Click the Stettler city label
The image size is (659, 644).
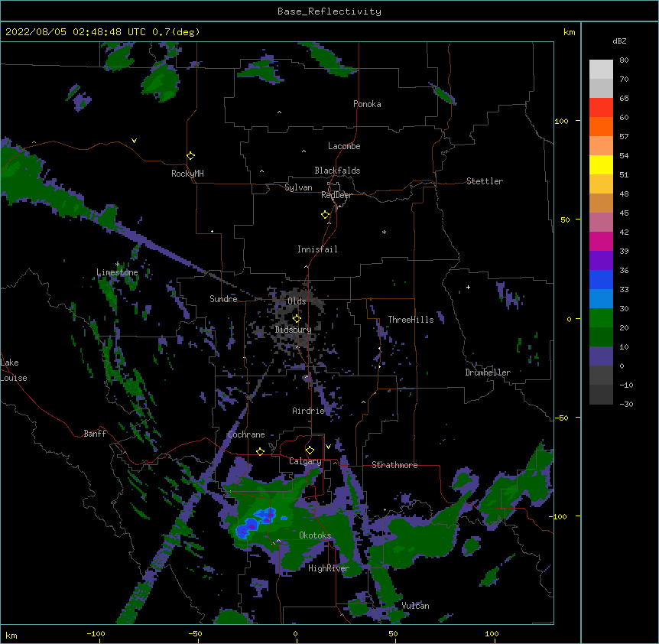click(x=484, y=181)
